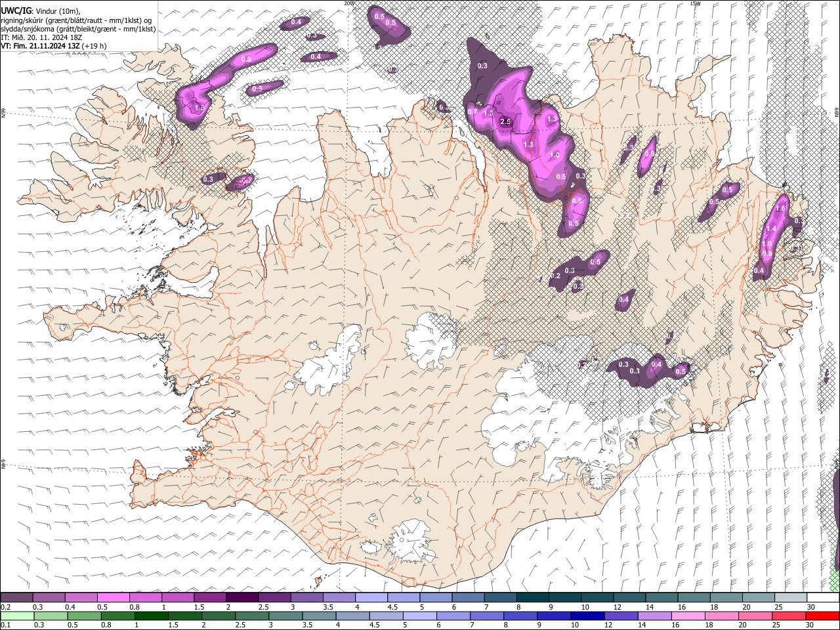Click lower legend swatch between 25 and 30

(x=789, y=616)
